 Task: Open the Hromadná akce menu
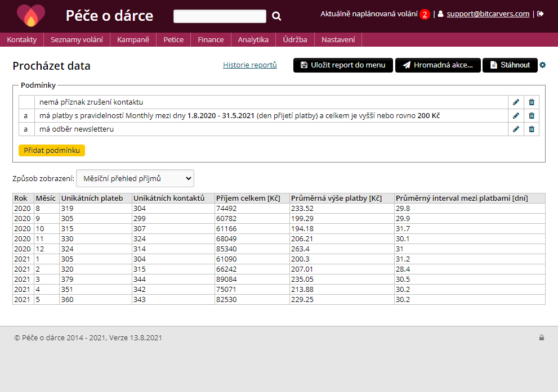[x=438, y=65]
